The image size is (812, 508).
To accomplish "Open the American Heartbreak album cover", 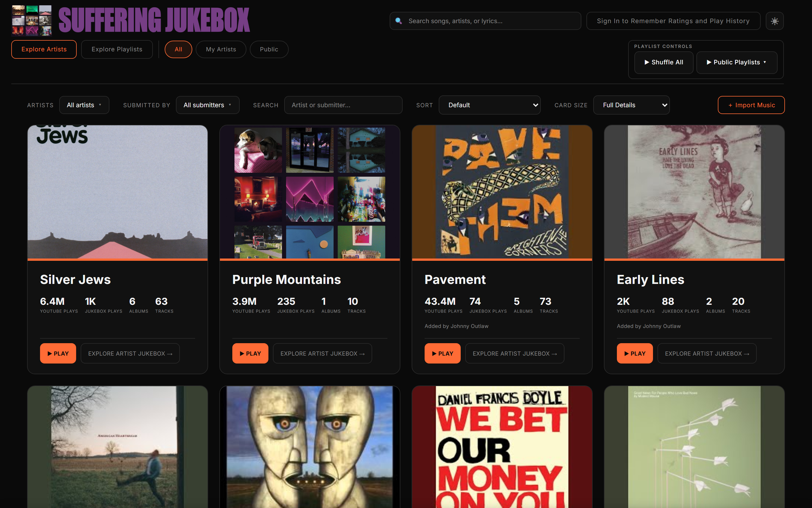I will 118,447.
